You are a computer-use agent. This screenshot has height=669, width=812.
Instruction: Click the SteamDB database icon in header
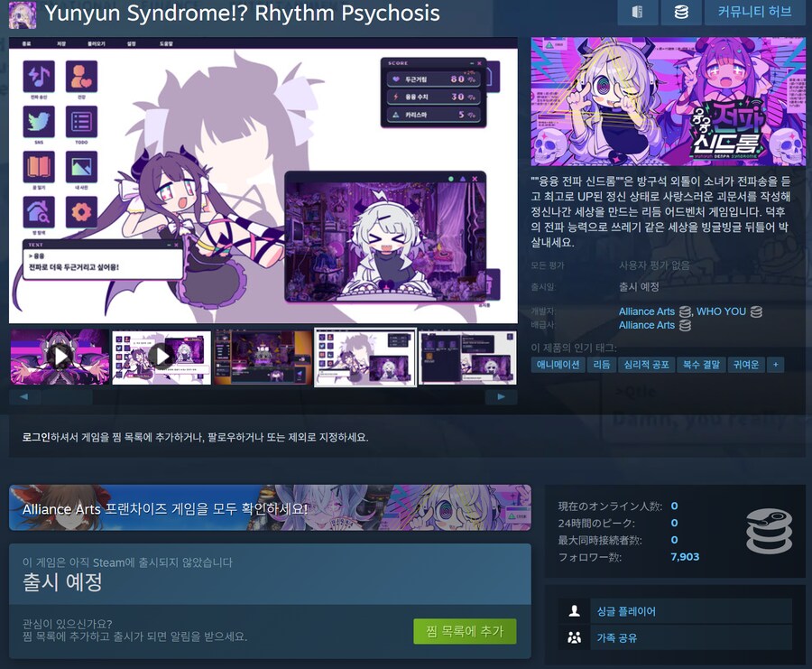681,12
